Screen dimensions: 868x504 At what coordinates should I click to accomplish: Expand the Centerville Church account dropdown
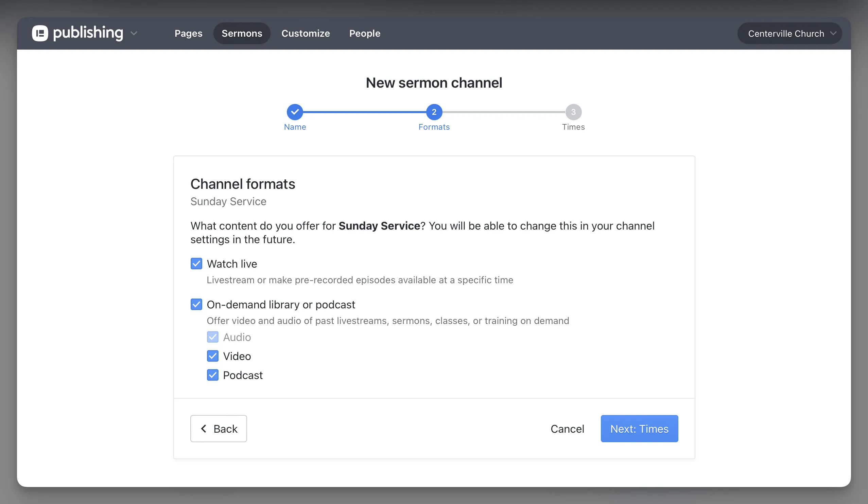786,33
